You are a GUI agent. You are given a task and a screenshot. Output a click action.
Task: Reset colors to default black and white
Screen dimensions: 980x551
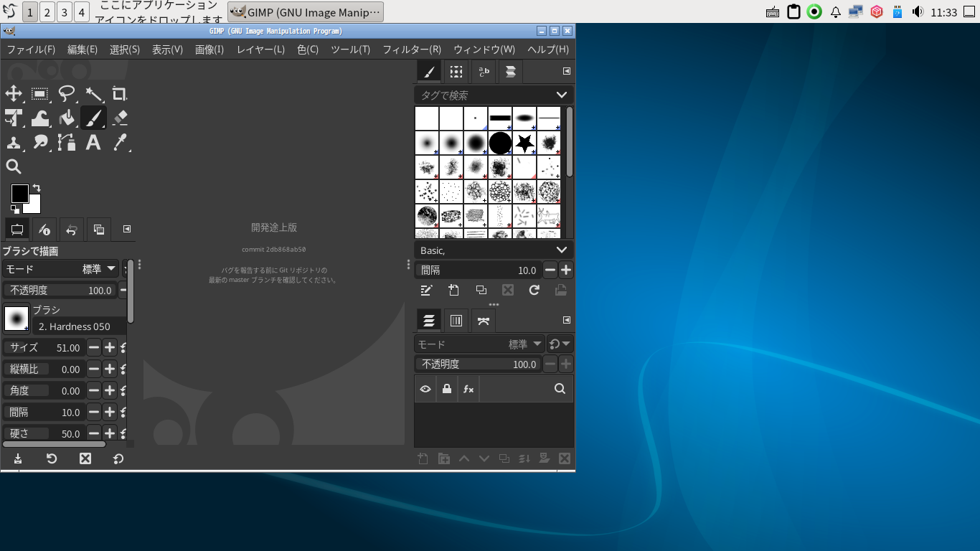pos(14,209)
